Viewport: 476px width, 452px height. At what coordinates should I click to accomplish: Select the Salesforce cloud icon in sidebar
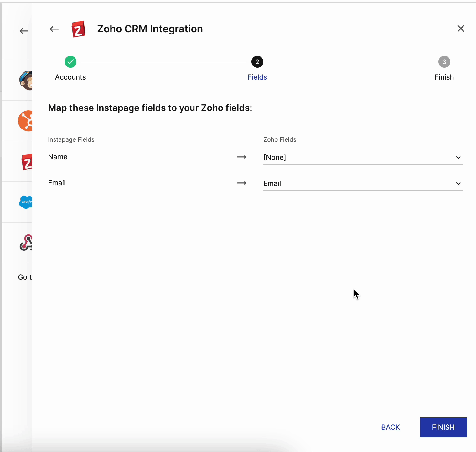(26, 202)
